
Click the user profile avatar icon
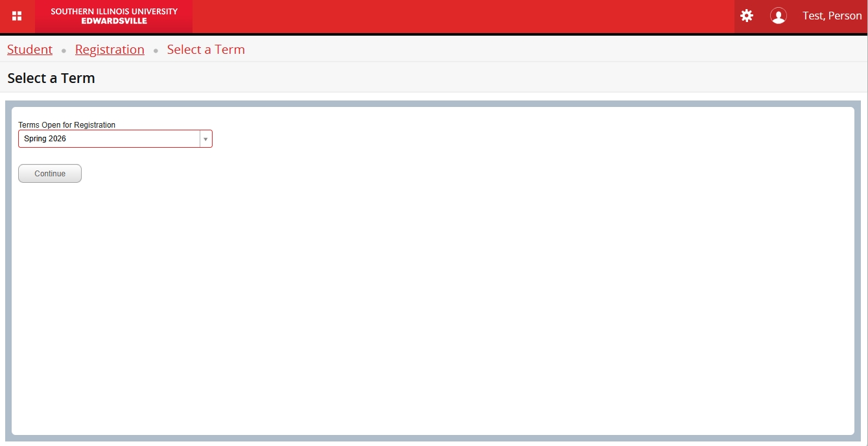click(x=778, y=16)
